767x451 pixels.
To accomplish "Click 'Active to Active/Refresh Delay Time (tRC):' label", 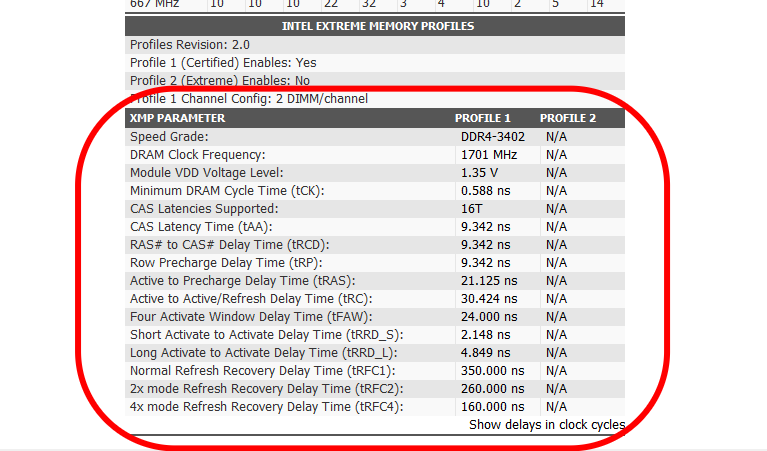I will pos(251,299).
